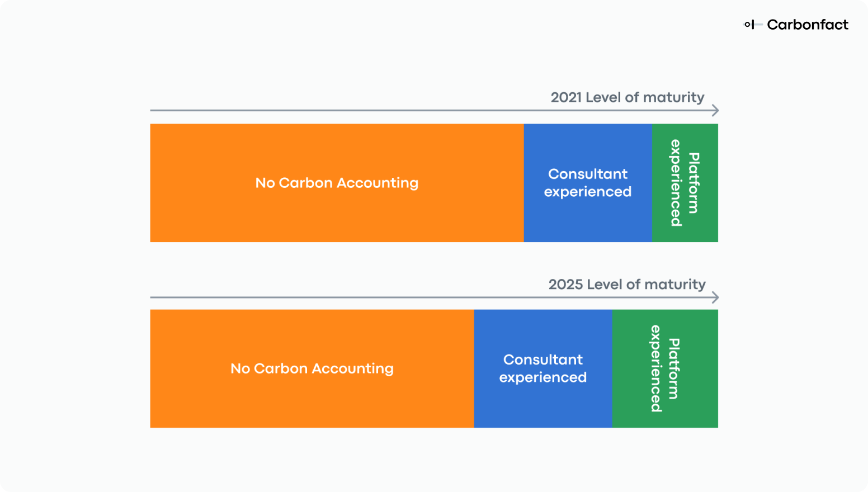Click the Consultant experienced text in 2021 bar
868x492 pixels.
click(x=588, y=183)
